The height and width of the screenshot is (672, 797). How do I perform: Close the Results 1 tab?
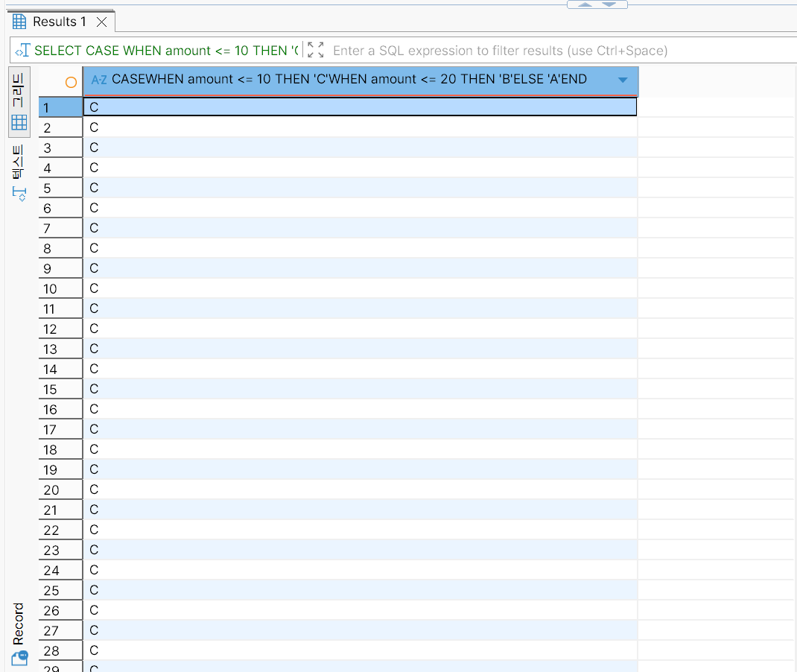pos(102,22)
